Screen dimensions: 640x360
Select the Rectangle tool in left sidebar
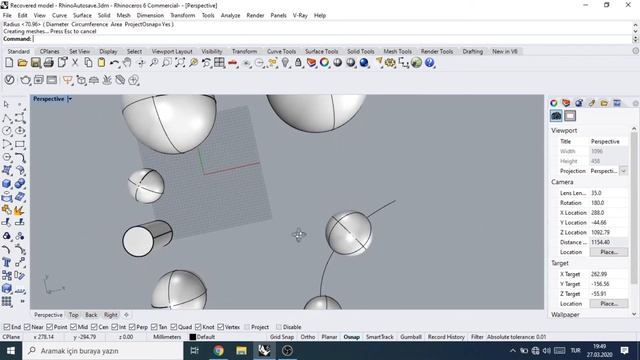tap(20, 144)
